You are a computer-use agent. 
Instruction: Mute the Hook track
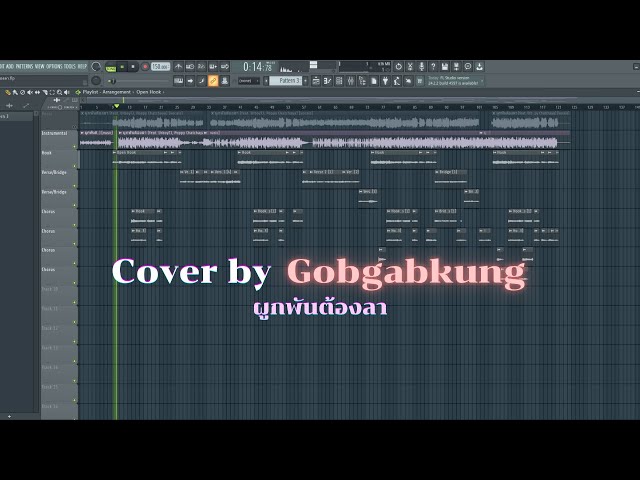(x=75, y=166)
